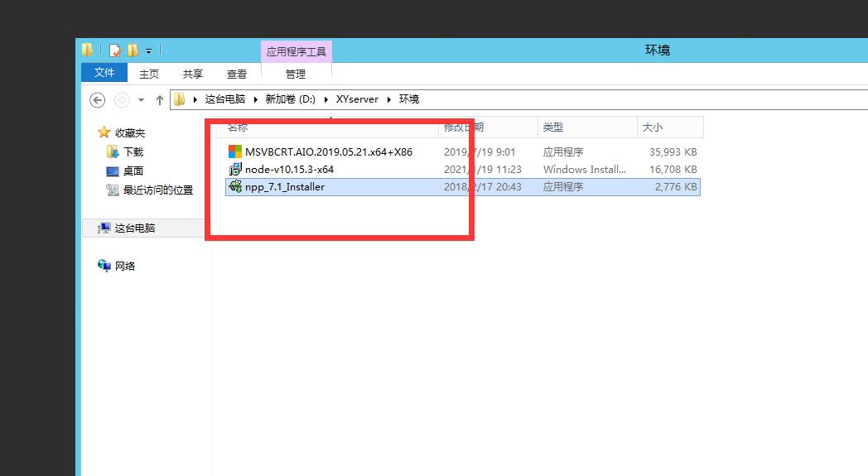Open the MSVBCRT.AIO.2019.05.21 installer file
The width and height of the screenshot is (868, 476).
[x=328, y=151]
